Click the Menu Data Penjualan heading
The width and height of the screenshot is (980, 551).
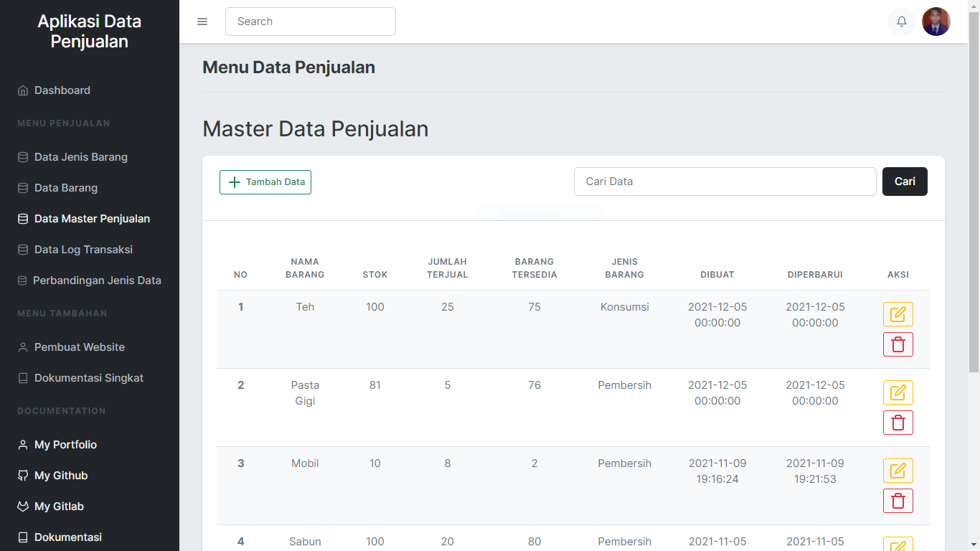pos(289,67)
